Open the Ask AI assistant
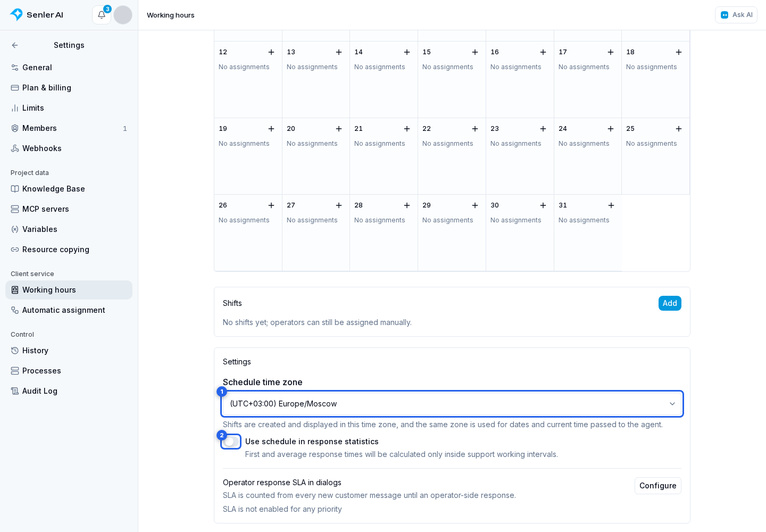 [x=736, y=15]
